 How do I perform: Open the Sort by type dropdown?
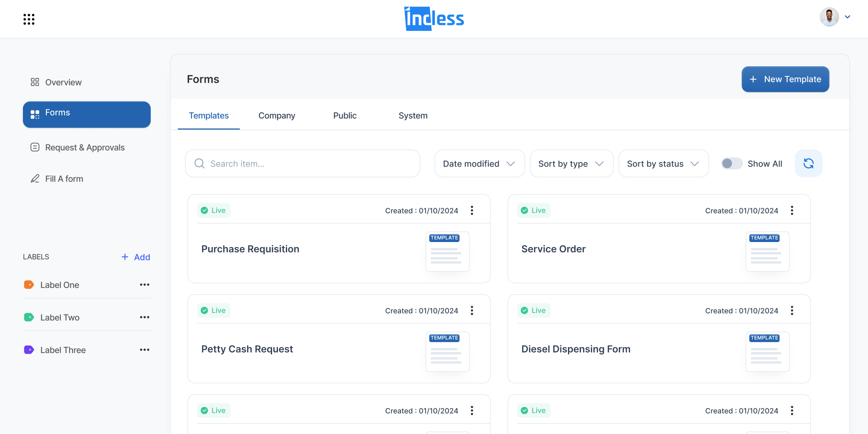click(x=571, y=164)
